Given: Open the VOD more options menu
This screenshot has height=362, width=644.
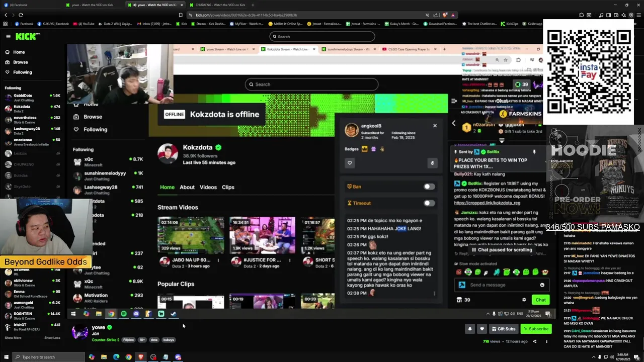Looking at the screenshot, I should 546,341.
